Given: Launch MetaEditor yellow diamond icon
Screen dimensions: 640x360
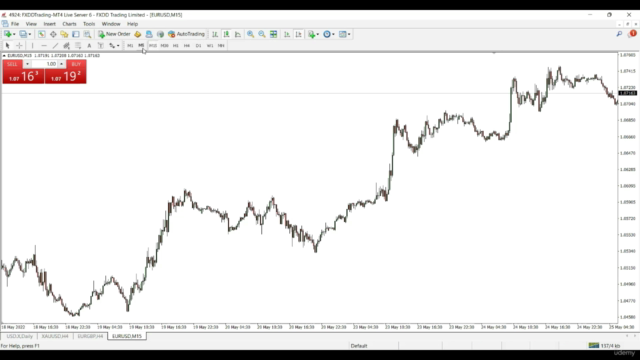Looking at the screenshot, I should (138, 34).
